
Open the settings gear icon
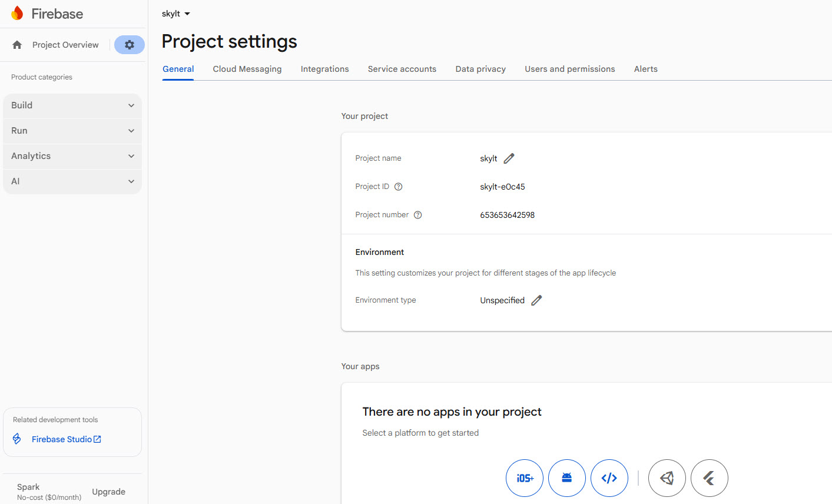pyautogui.click(x=130, y=45)
